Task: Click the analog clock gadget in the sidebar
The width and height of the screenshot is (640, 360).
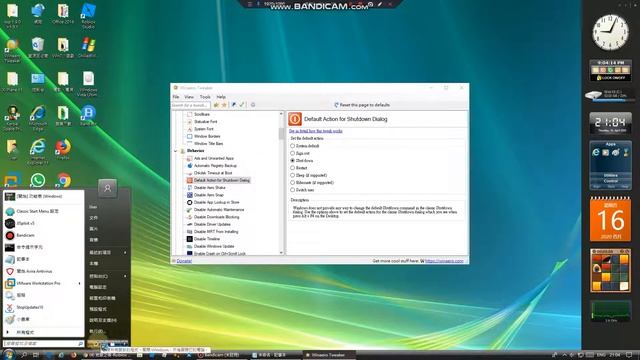Action: pyautogui.click(x=610, y=32)
